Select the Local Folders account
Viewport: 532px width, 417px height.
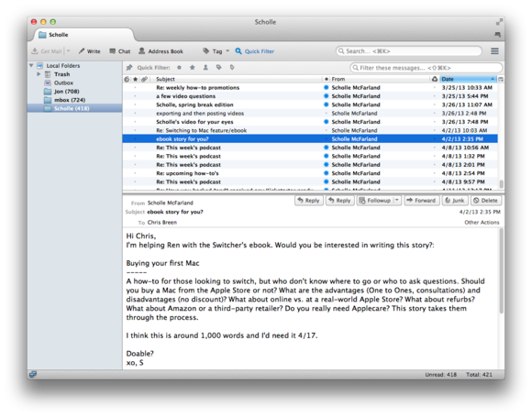[x=62, y=65]
